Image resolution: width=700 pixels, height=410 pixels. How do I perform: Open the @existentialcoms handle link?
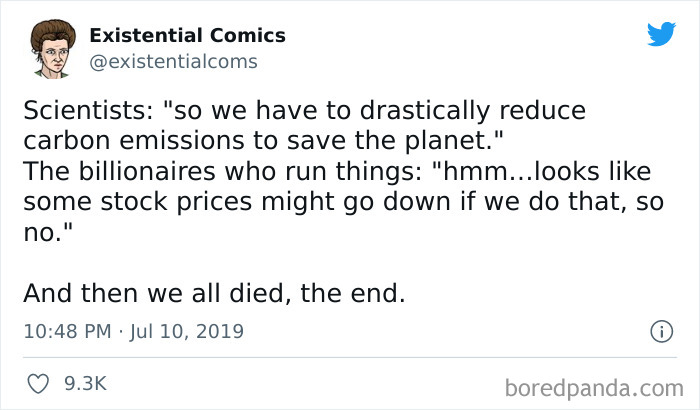(173, 62)
